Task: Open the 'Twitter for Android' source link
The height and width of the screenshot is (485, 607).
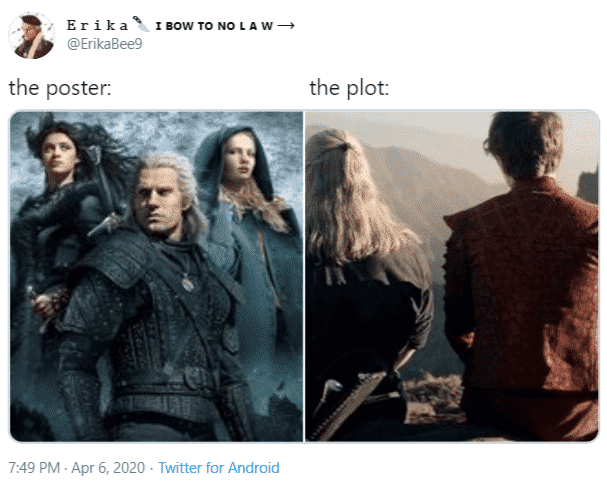Action: coord(219,468)
